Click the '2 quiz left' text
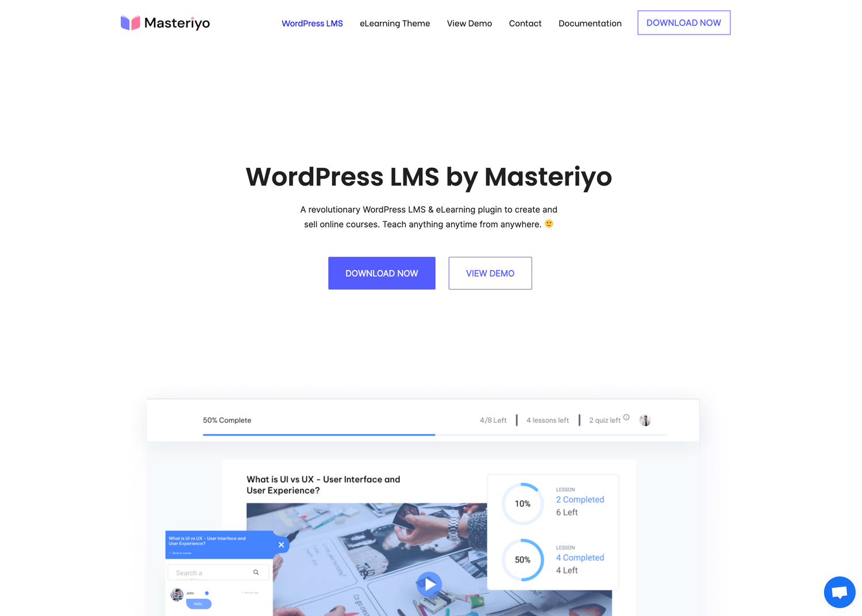Image resolution: width=862 pixels, height=616 pixels. pyautogui.click(x=605, y=421)
